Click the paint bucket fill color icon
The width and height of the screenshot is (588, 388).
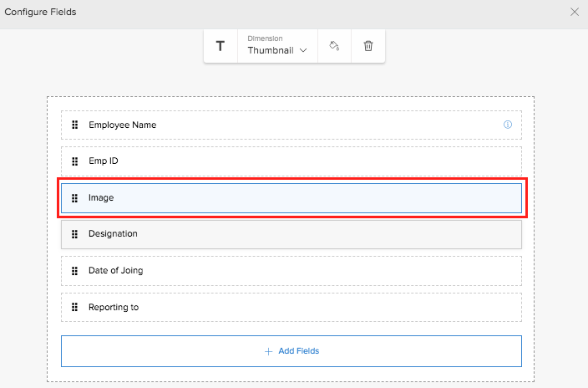pyautogui.click(x=334, y=46)
